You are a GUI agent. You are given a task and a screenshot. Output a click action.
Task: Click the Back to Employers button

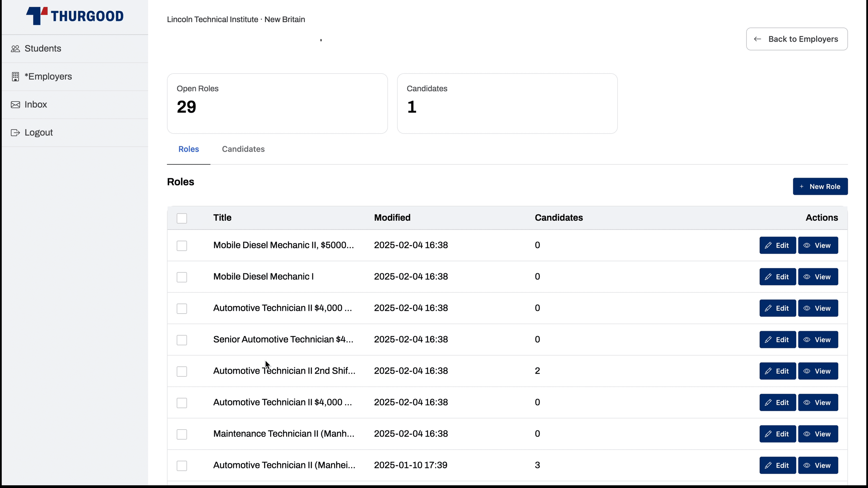pos(796,39)
